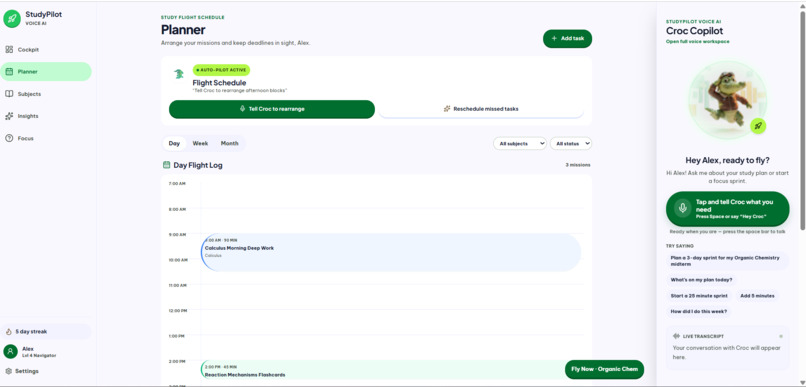Click the page vertical scrollbar
806x387 pixels.
click(802, 121)
